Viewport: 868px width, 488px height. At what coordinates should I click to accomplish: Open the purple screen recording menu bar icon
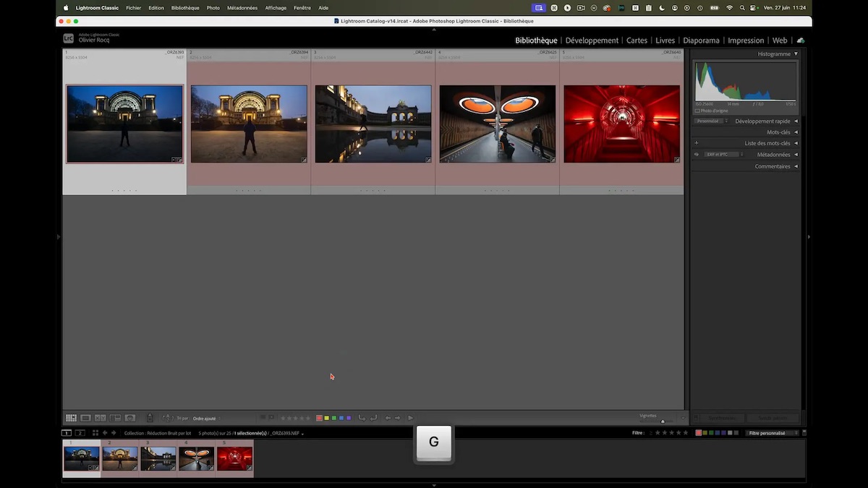539,8
